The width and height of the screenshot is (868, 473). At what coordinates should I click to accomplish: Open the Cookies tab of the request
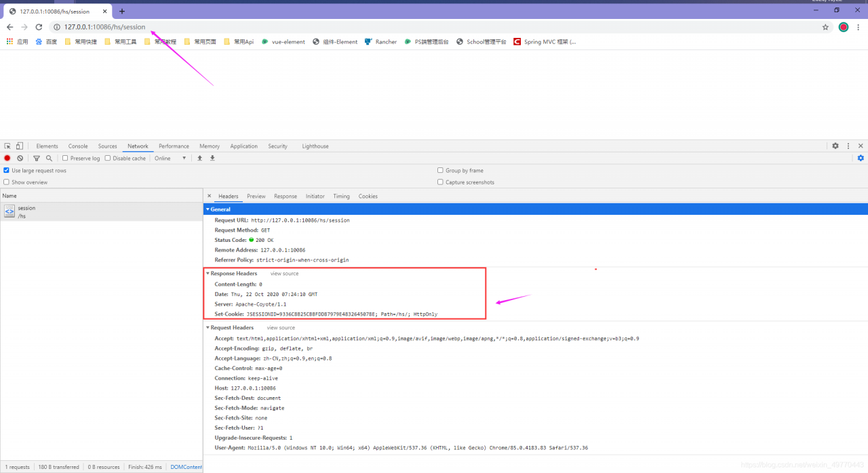[368, 197]
